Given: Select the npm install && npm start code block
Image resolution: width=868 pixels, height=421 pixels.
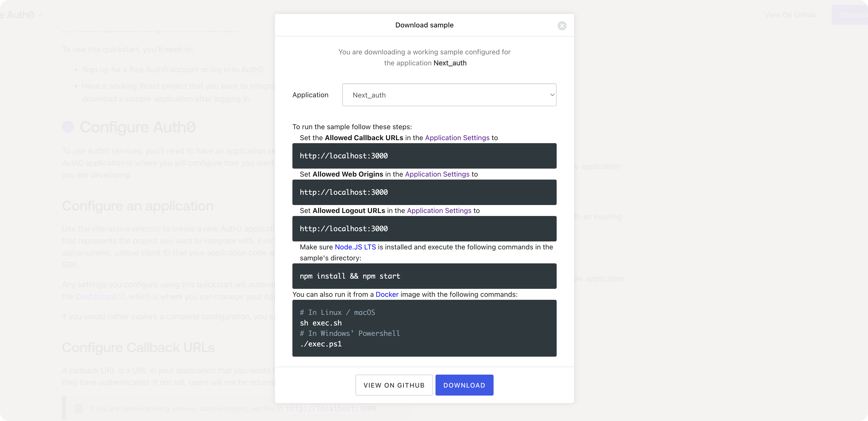Looking at the screenshot, I should coord(424,276).
